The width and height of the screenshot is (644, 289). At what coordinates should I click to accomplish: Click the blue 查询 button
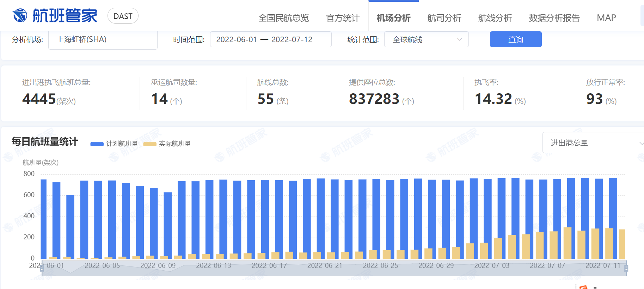pos(515,39)
